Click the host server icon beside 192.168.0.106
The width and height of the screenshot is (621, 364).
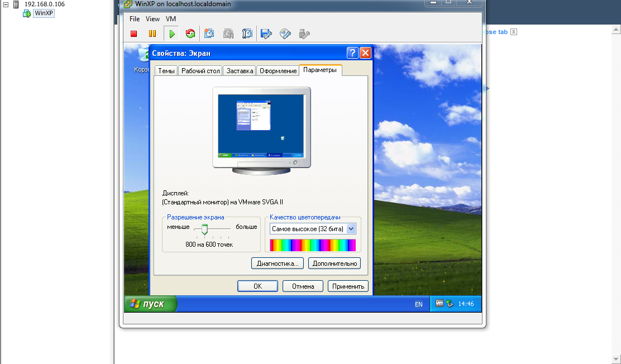tap(16, 4)
